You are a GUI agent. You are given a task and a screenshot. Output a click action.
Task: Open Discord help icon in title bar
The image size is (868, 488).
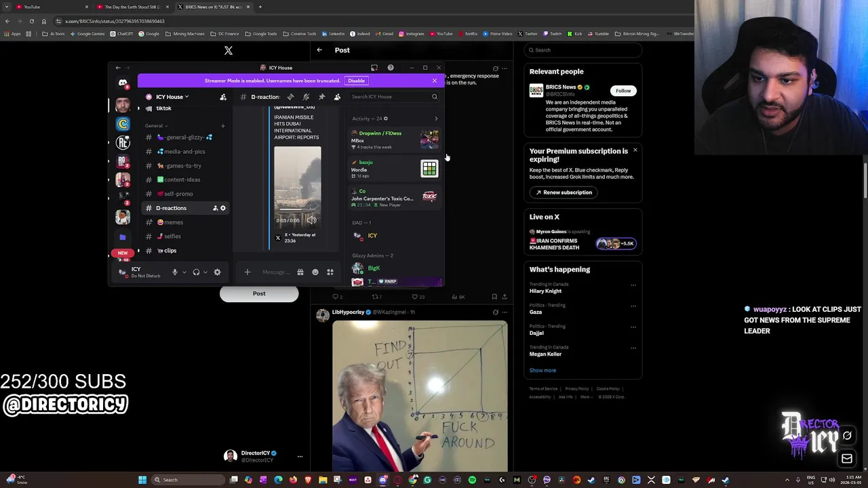[x=391, y=68]
